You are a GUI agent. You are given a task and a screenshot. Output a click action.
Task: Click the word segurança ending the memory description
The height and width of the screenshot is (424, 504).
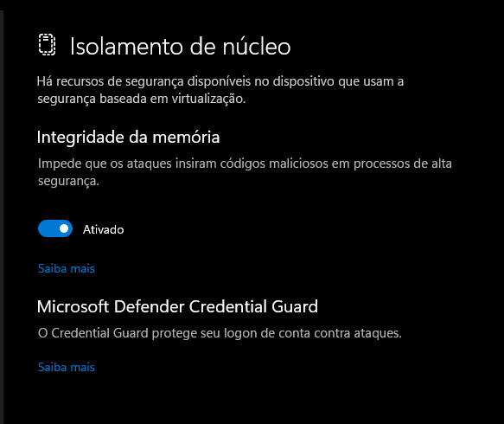pyautogui.click(x=68, y=181)
